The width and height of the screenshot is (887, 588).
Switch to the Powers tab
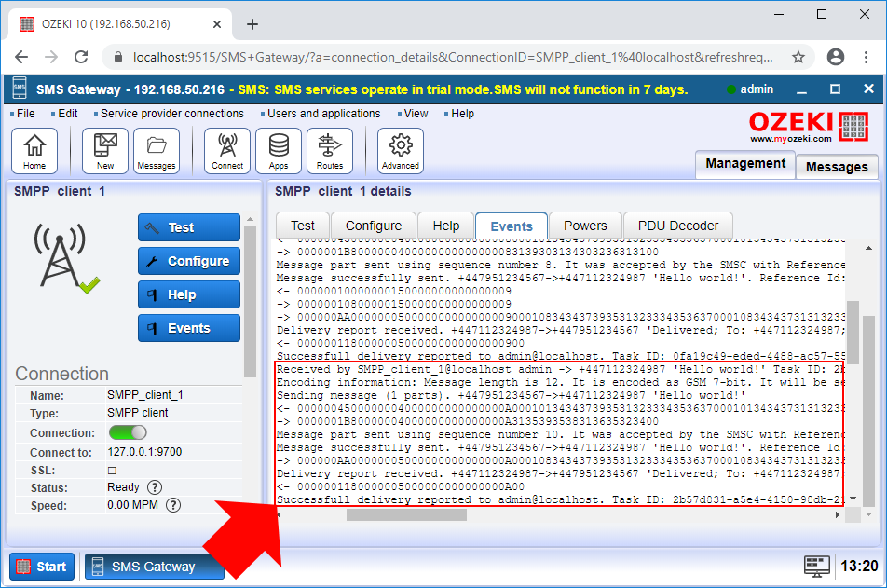(x=585, y=226)
